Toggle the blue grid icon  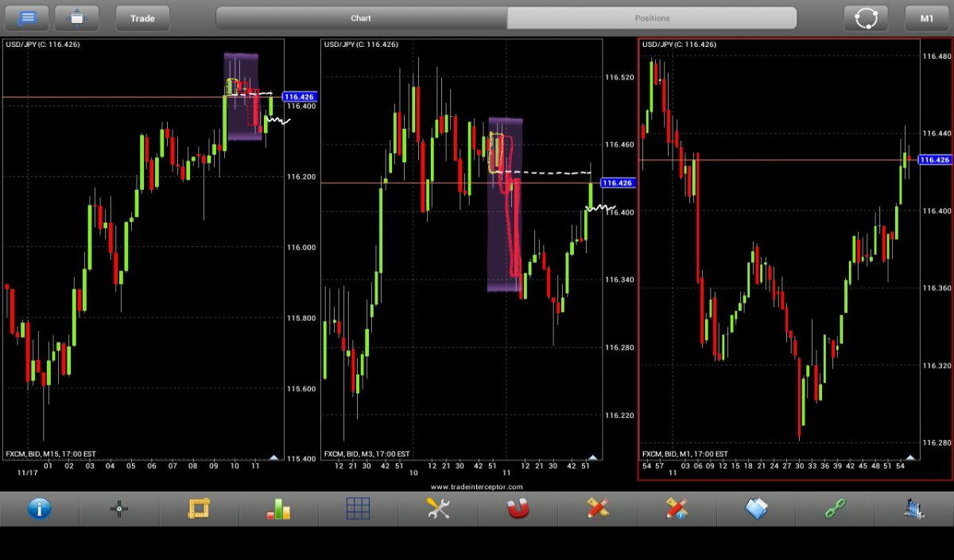(358, 508)
